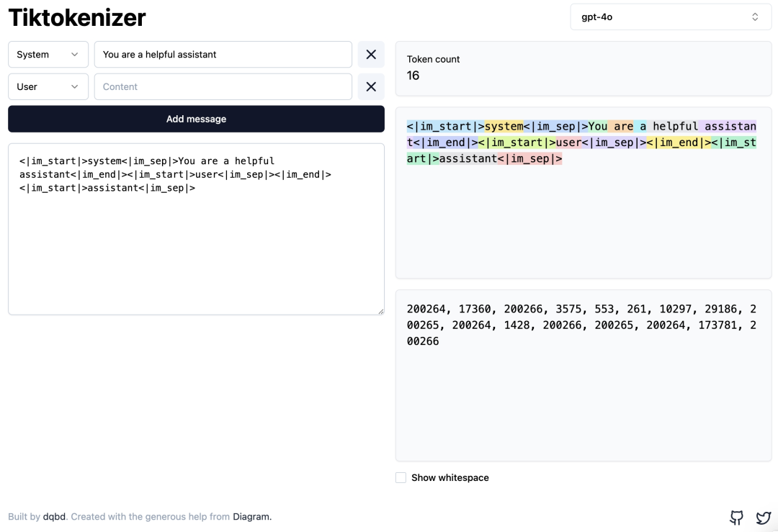Grab the textarea resize handle corner
The width and height of the screenshot is (778, 532).
pyautogui.click(x=380, y=311)
